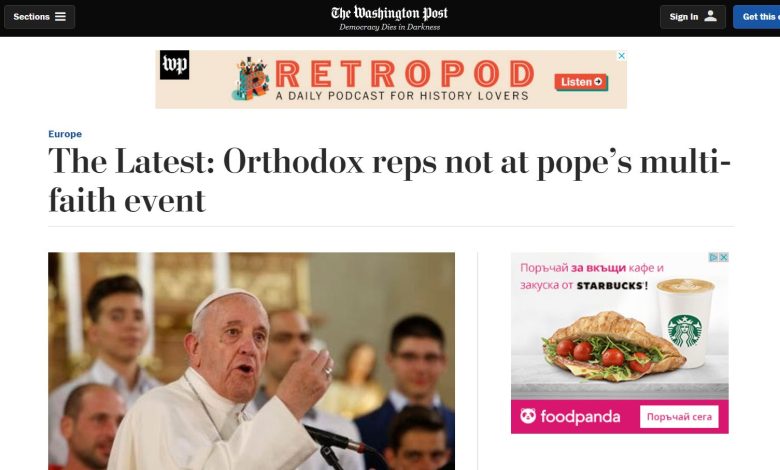Open the Sections hamburger menu

pyautogui.click(x=61, y=16)
